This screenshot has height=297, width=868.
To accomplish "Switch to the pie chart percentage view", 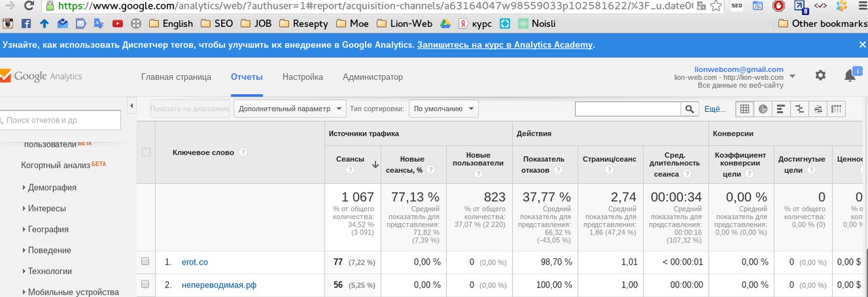I will (763, 108).
